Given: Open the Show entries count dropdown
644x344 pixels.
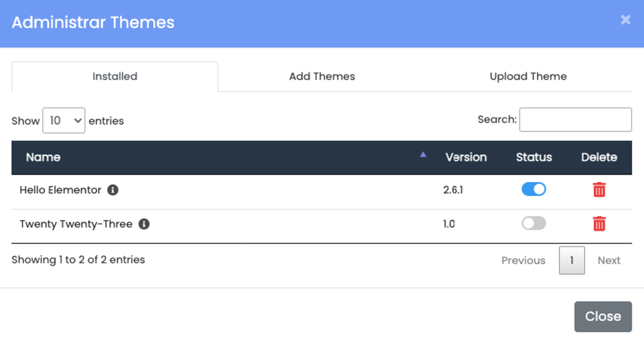Looking at the screenshot, I should pos(64,121).
